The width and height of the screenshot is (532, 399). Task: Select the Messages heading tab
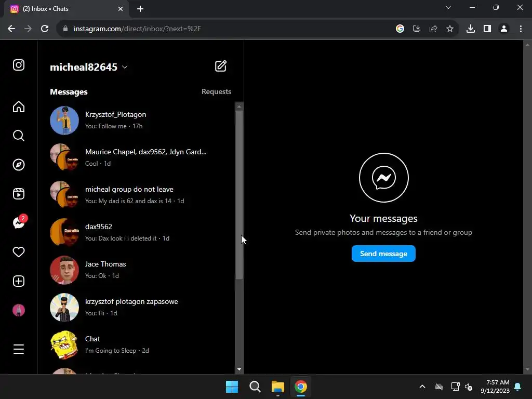(x=69, y=92)
